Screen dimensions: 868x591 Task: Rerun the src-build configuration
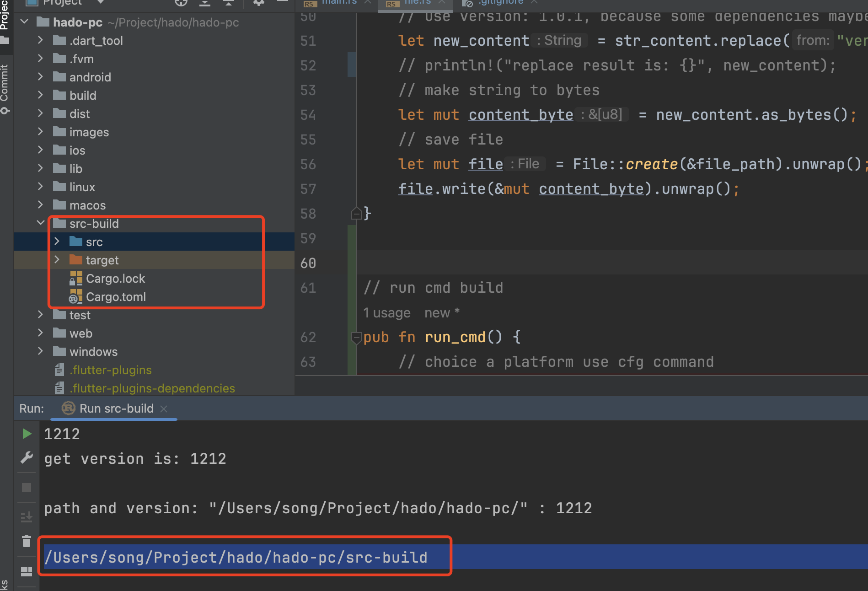click(27, 434)
